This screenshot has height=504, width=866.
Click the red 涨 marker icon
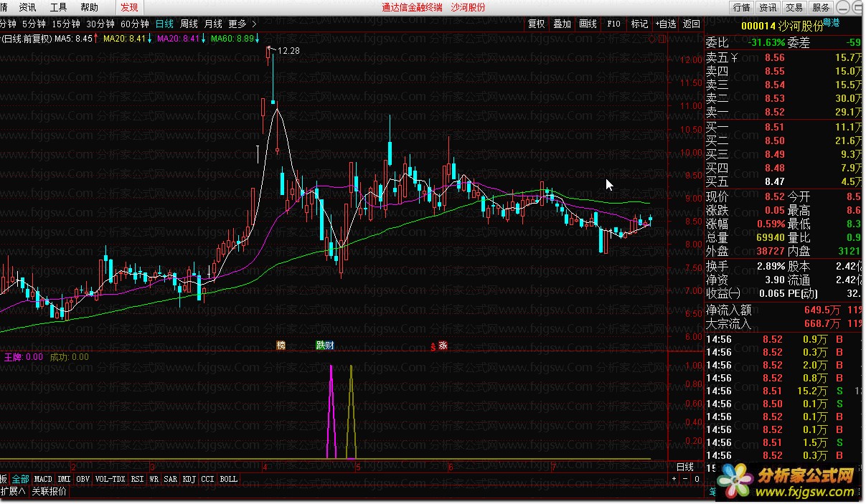[443, 346]
